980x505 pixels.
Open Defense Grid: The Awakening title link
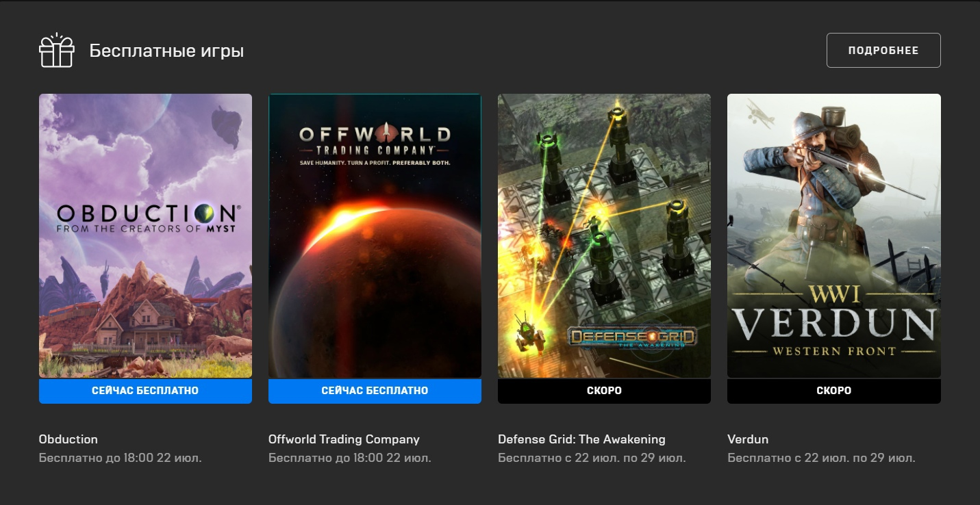581,439
